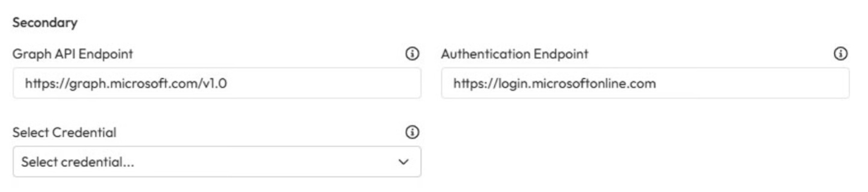Click the info icon next to Select Credential

[412, 132]
